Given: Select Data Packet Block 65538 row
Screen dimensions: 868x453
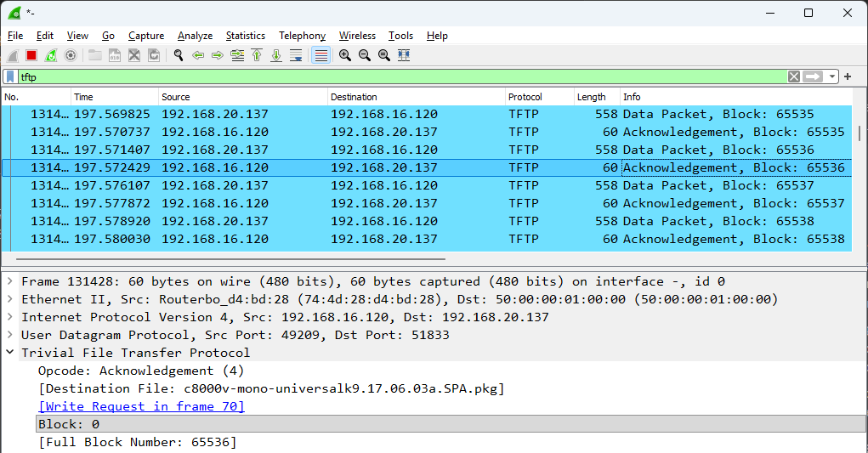Looking at the screenshot, I should click(427, 221).
